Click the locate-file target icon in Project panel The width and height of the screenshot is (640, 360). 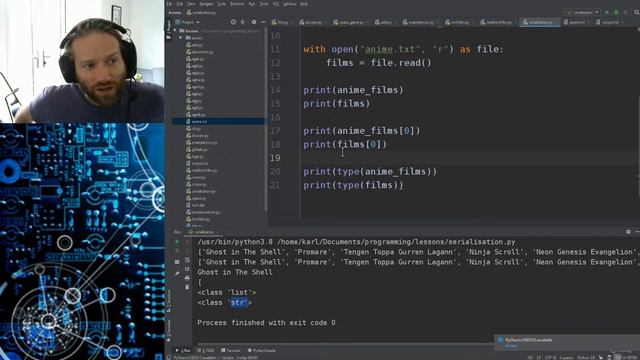click(x=233, y=22)
